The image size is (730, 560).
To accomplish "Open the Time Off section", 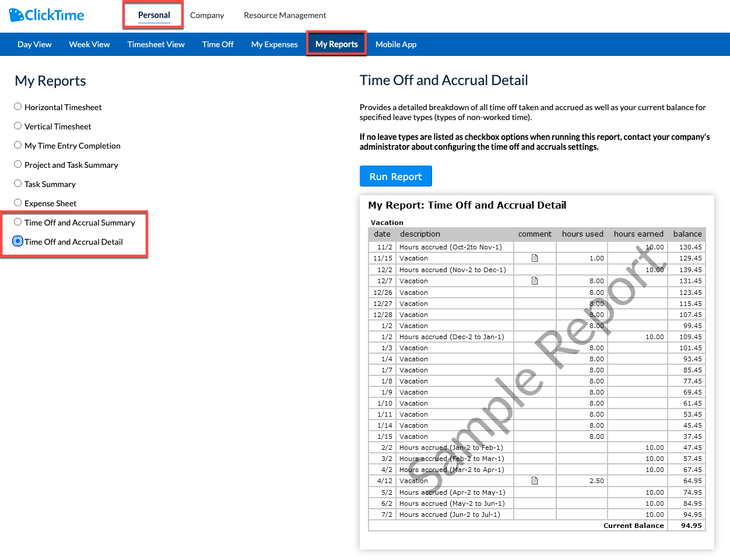I will (x=217, y=44).
